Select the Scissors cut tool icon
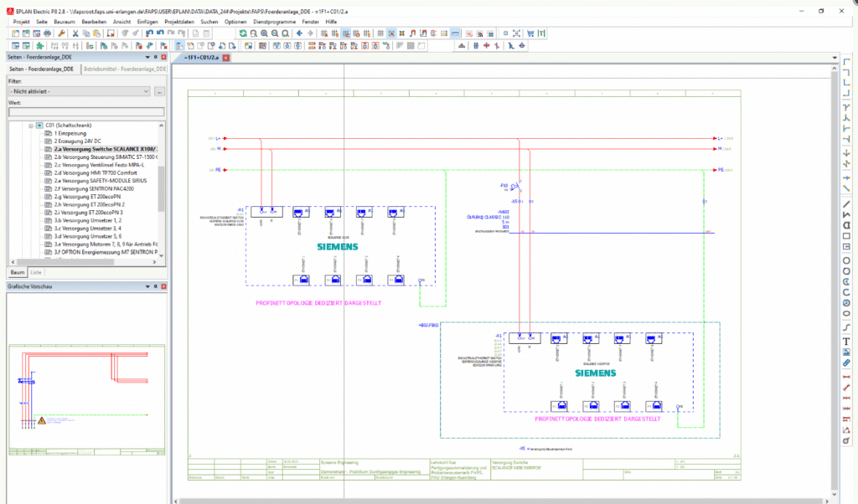858x504 pixels. (x=75, y=32)
